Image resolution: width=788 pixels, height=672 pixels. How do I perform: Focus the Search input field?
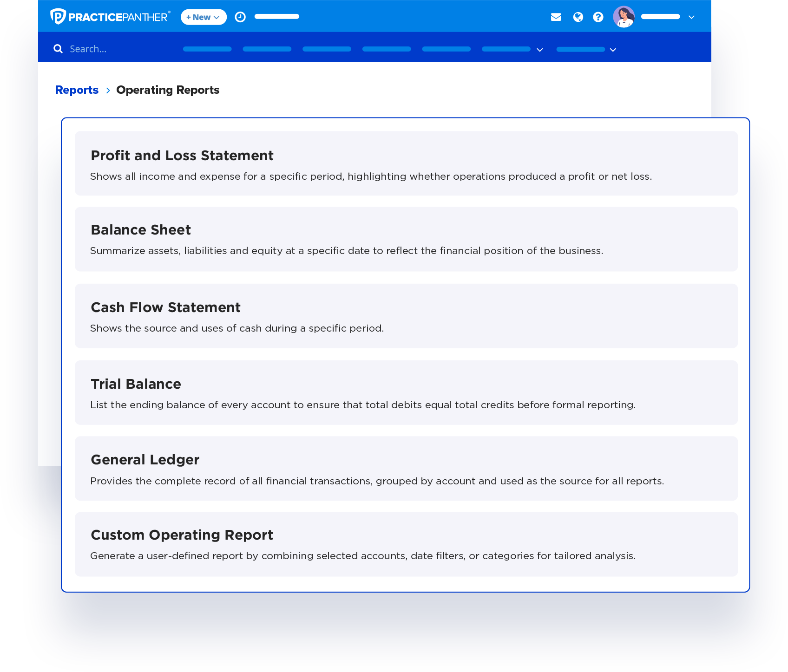tap(121, 49)
